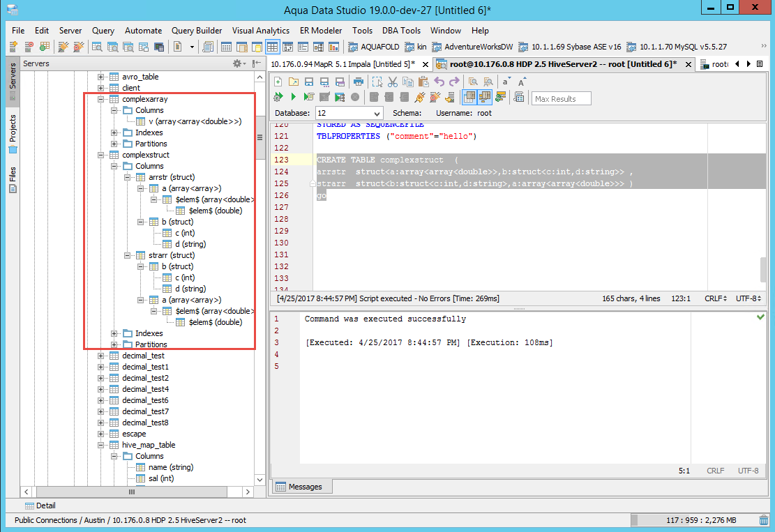Open the Database dropdown showing 12
The image size is (775, 532).
349,113
